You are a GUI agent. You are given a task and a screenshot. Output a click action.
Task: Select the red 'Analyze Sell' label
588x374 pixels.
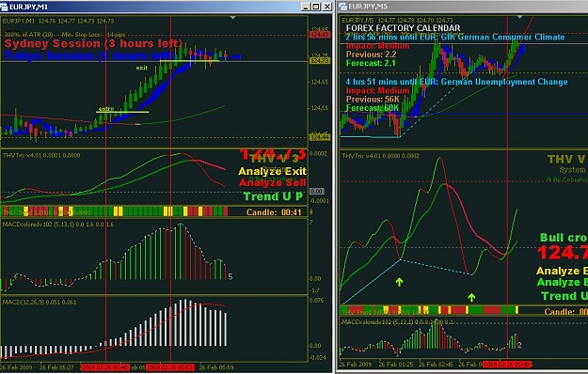[x=272, y=182]
